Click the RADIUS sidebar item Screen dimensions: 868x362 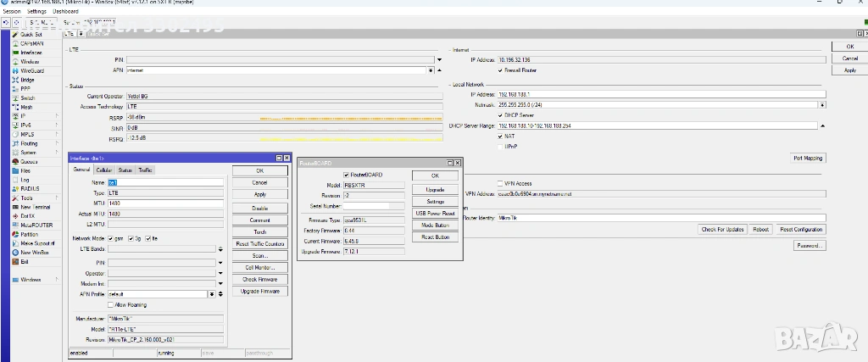(x=30, y=189)
